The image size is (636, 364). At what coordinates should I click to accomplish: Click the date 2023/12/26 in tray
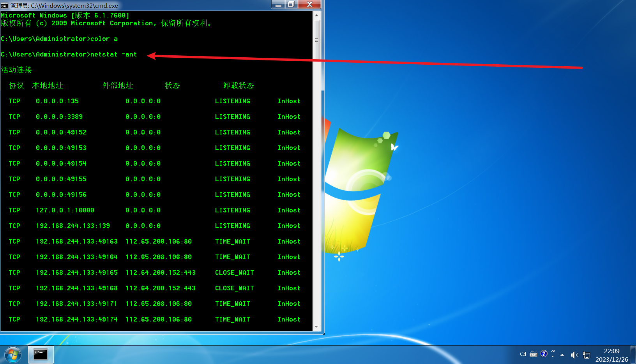coord(612,359)
